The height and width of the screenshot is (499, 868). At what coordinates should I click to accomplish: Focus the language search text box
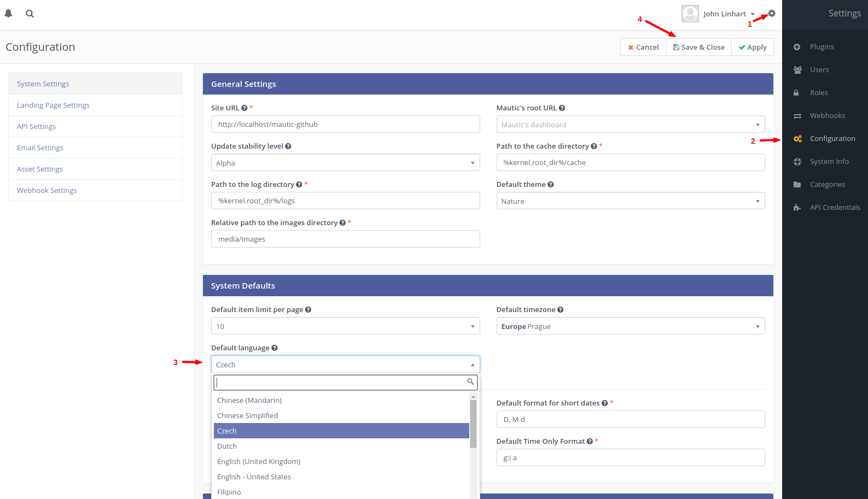coord(346,382)
